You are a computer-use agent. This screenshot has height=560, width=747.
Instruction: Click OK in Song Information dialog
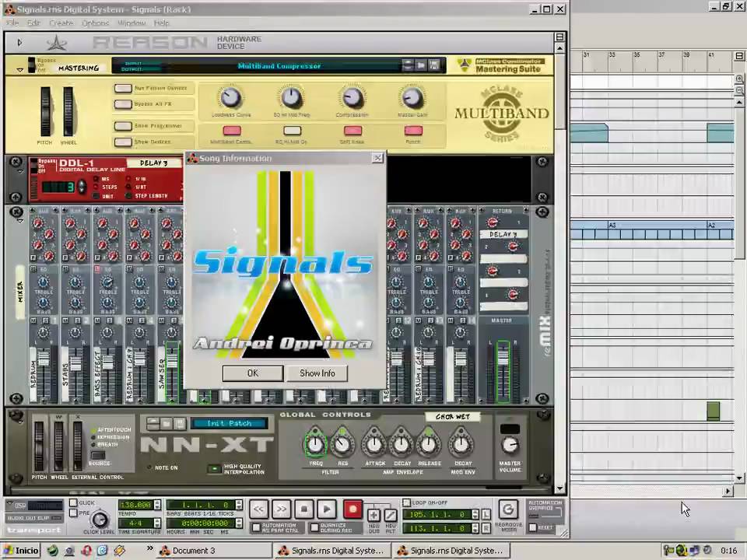[253, 373]
